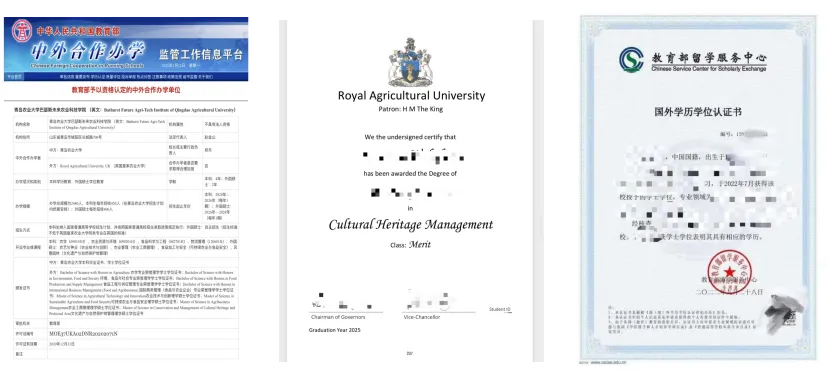Click the 'Patron: H M The King' line
The height and width of the screenshot is (370, 828).
[x=411, y=109]
